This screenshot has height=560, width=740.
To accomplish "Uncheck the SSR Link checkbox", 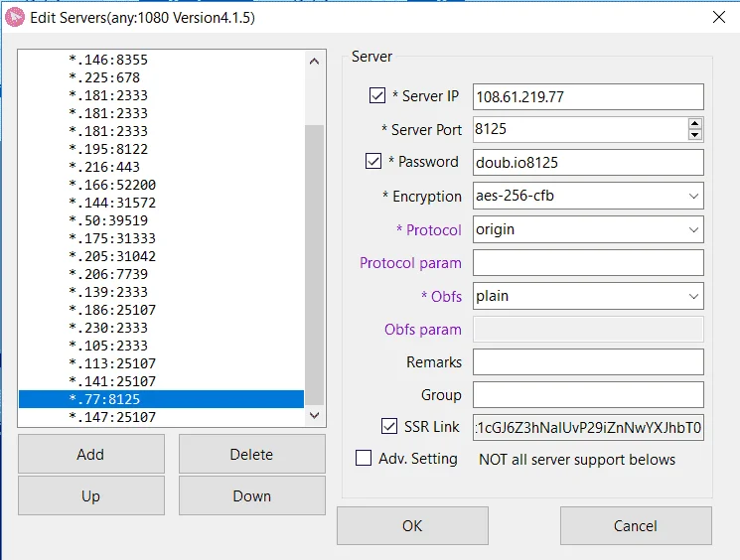I will (389, 426).
